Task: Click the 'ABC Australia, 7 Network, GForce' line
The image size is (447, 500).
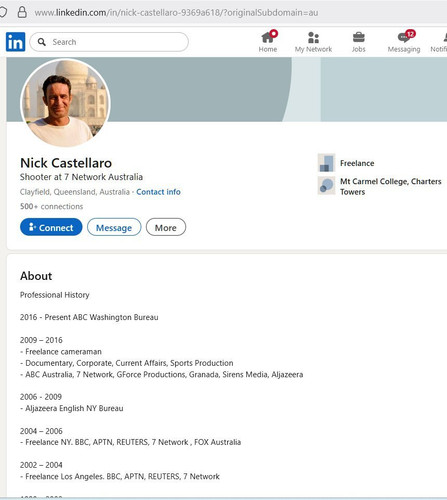Action: pos(162,375)
